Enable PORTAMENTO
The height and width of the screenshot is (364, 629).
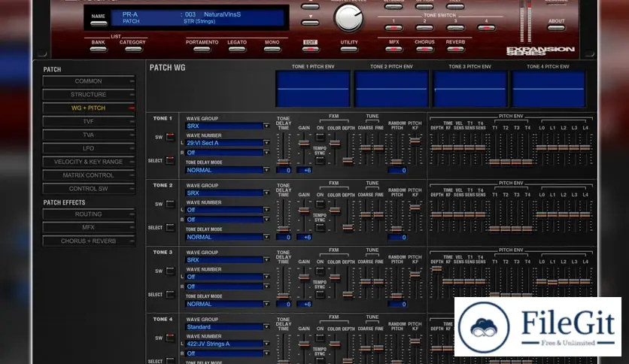coord(202,50)
